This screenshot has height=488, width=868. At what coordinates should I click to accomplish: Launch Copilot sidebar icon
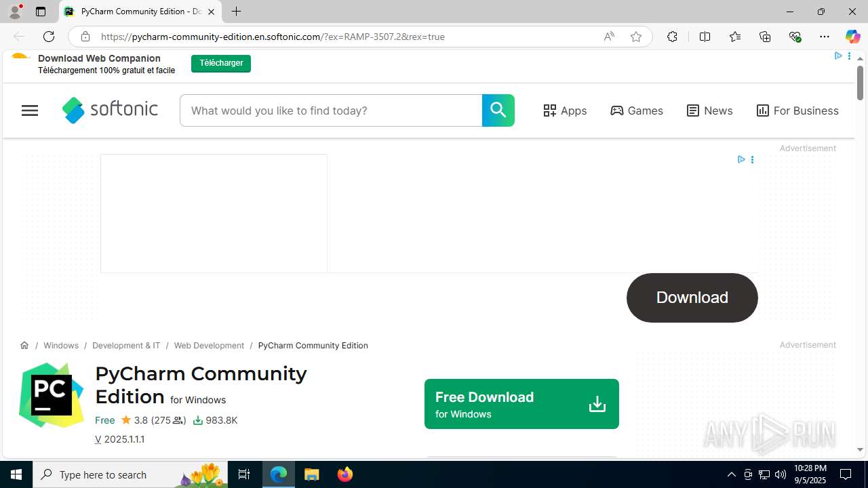pos(852,37)
